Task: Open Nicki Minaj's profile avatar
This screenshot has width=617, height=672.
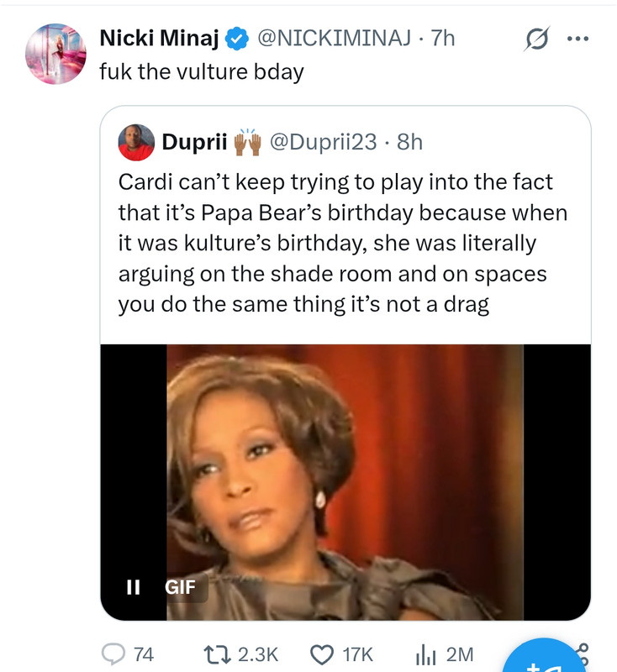Action: point(56,54)
